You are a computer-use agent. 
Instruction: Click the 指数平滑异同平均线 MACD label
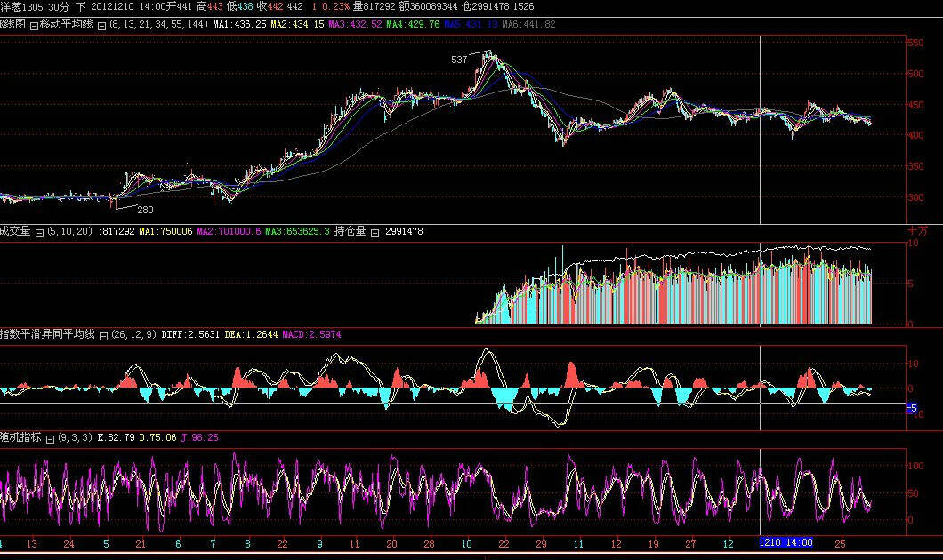47,334
